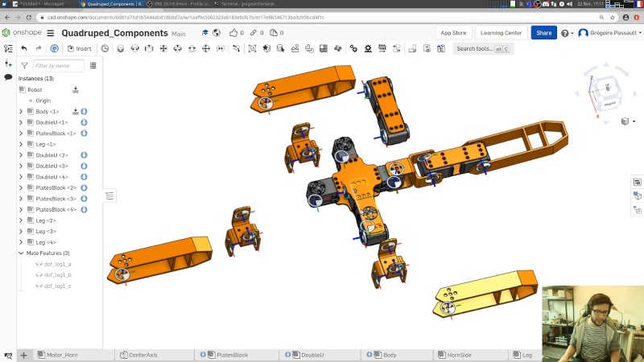Expand the Body <1> instance
The image size is (644, 362).
click(x=21, y=112)
